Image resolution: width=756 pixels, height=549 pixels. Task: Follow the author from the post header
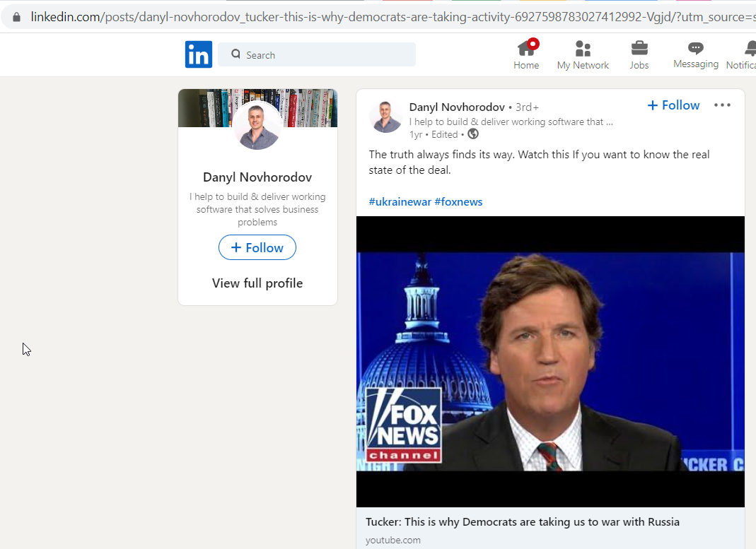click(673, 105)
